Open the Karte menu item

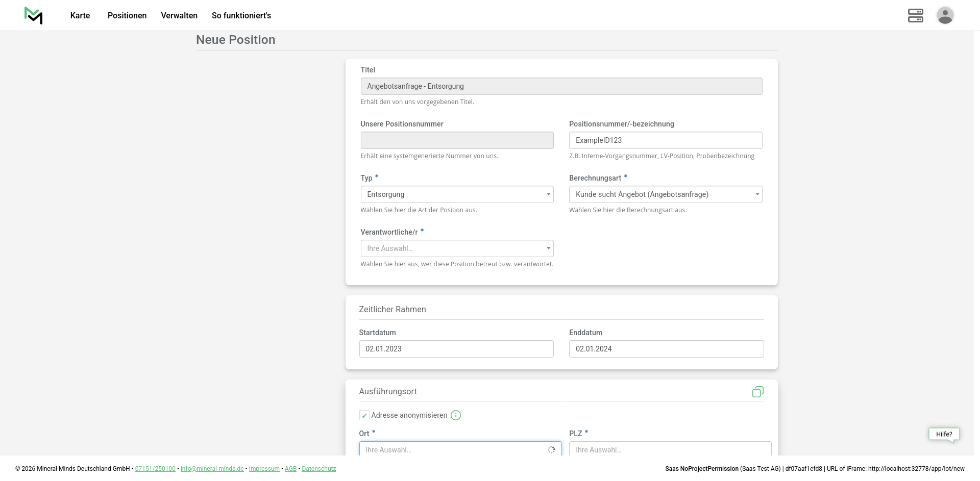click(80, 16)
